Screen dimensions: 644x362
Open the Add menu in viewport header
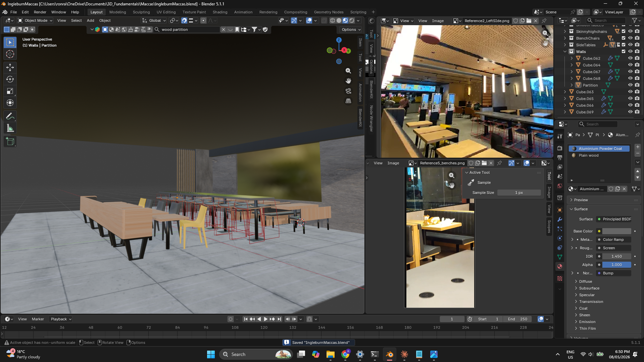tap(90, 20)
